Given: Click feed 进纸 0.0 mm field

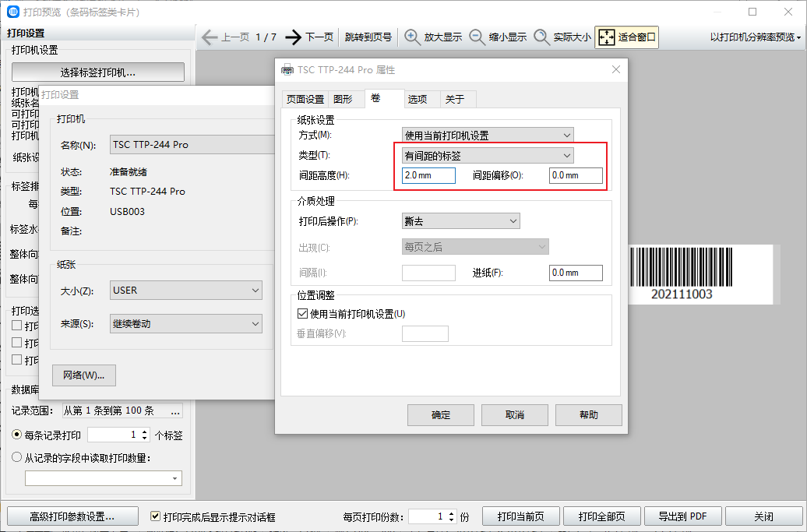Looking at the screenshot, I should pyautogui.click(x=576, y=273).
